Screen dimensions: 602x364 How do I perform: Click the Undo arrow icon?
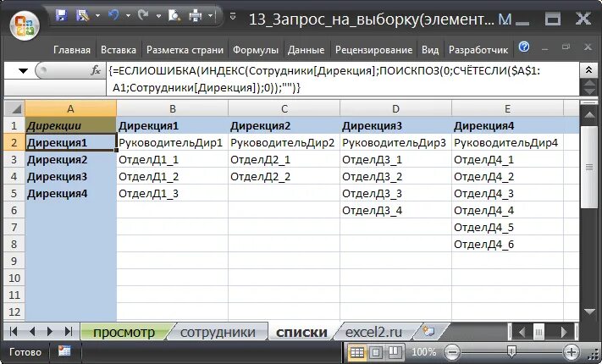pyautogui.click(x=113, y=15)
